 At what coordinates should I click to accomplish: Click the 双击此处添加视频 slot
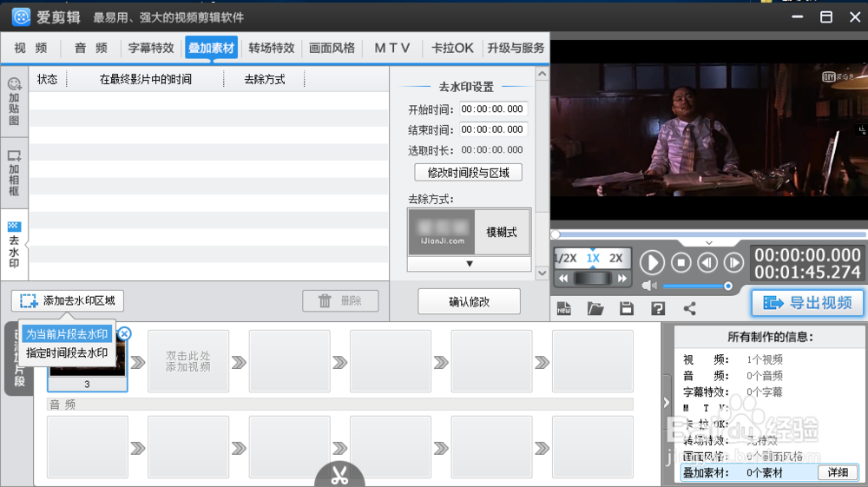tap(188, 361)
